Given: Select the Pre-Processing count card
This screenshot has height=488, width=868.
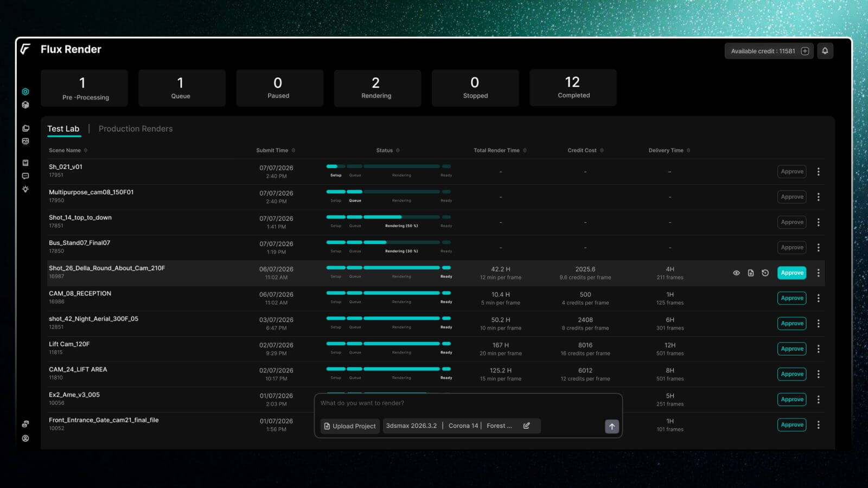Looking at the screenshot, I should (x=84, y=88).
